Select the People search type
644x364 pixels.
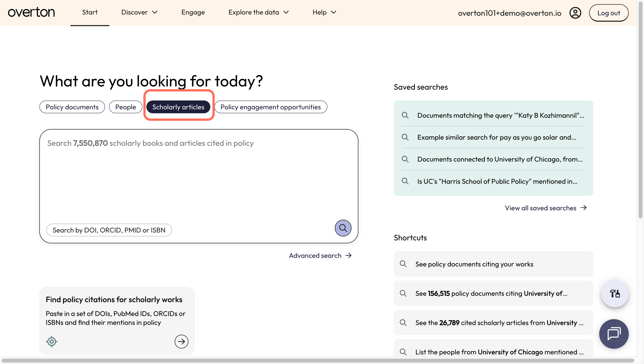125,107
